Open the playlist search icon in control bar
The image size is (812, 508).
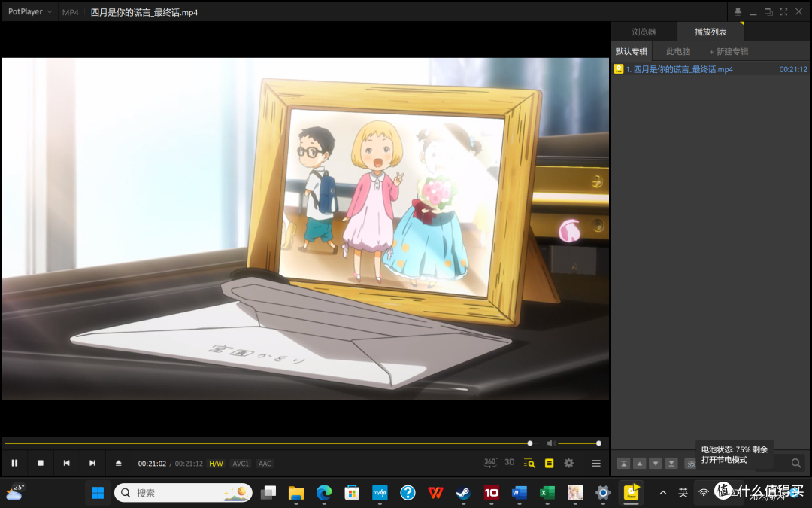(529, 463)
